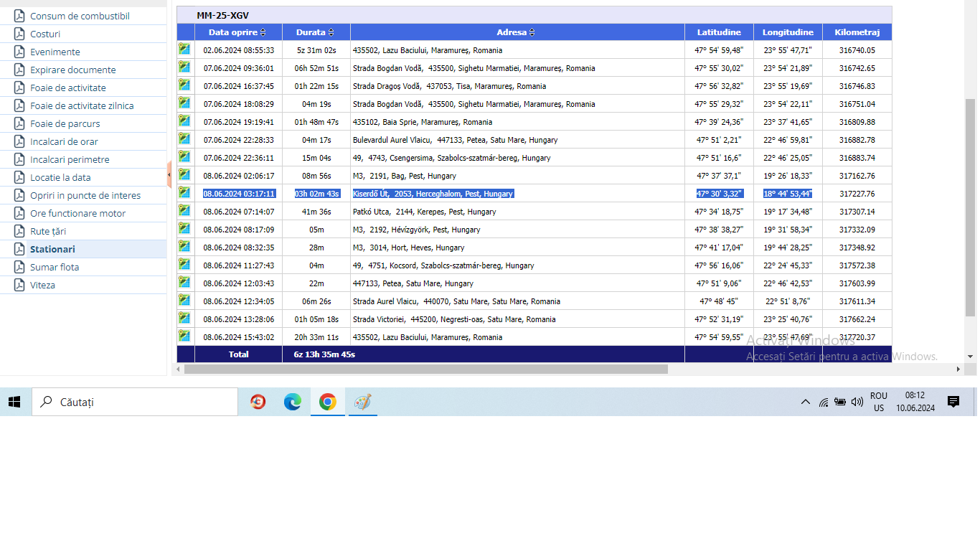Launch Microsoft Edge from taskbar
This screenshot has width=980, height=551.
pos(292,402)
